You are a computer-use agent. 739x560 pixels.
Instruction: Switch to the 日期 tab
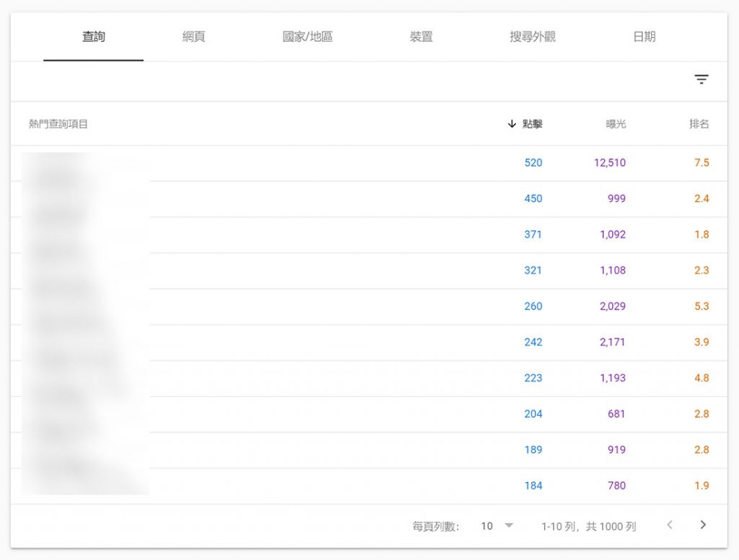tap(644, 37)
